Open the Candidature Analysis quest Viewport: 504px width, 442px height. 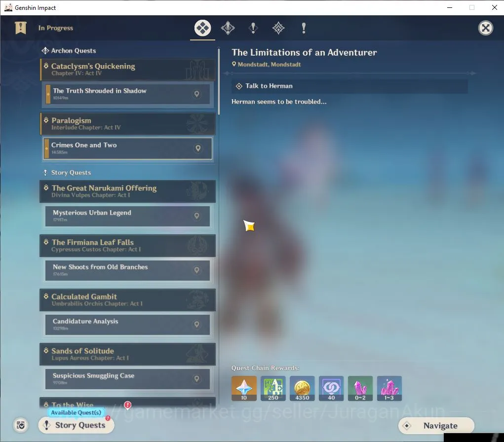click(x=128, y=325)
